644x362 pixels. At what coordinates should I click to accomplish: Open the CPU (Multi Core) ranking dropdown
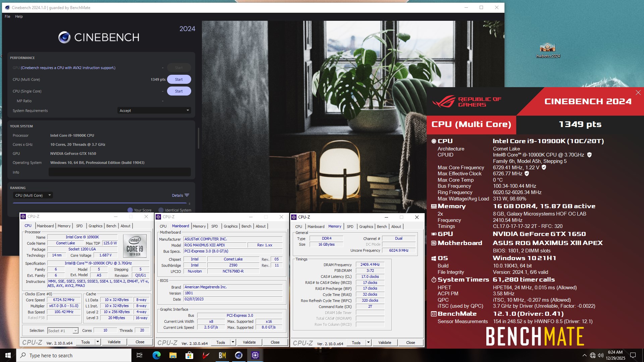click(x=33, y=195)
